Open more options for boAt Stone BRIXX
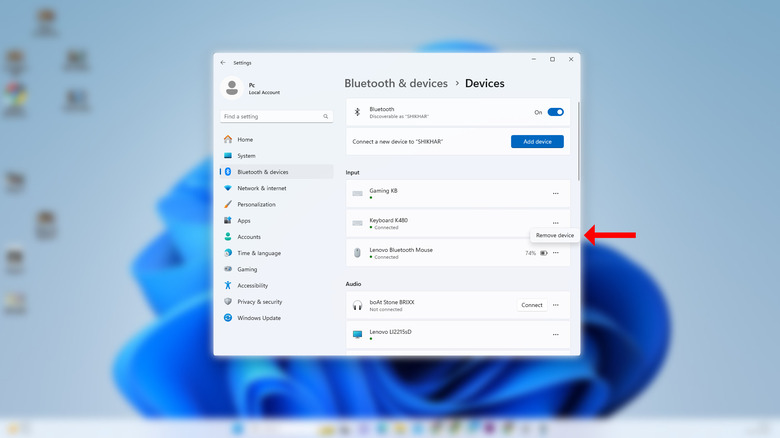The height and width of the screenshot is (438, 780). [556, 305]
